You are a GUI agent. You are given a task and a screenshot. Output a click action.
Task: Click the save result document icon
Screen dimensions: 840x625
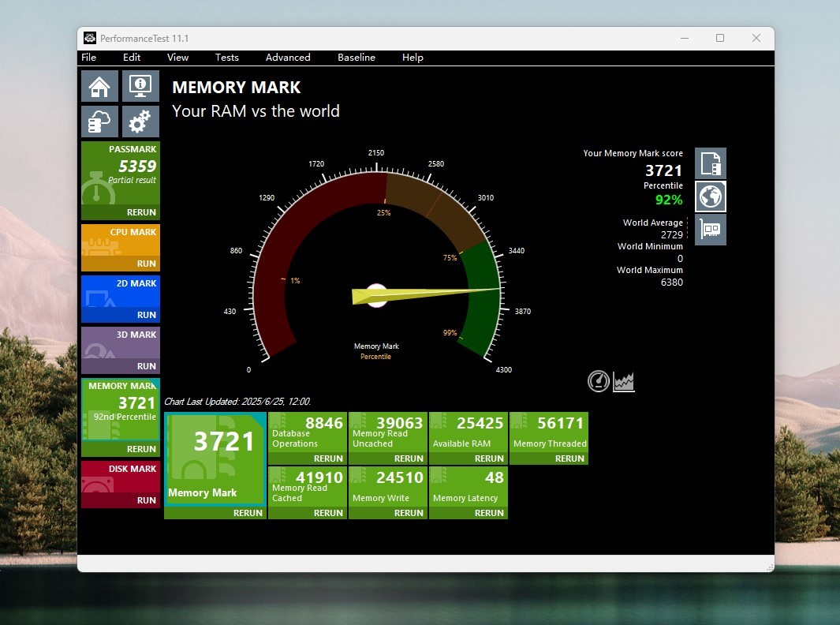click(711, 163)
